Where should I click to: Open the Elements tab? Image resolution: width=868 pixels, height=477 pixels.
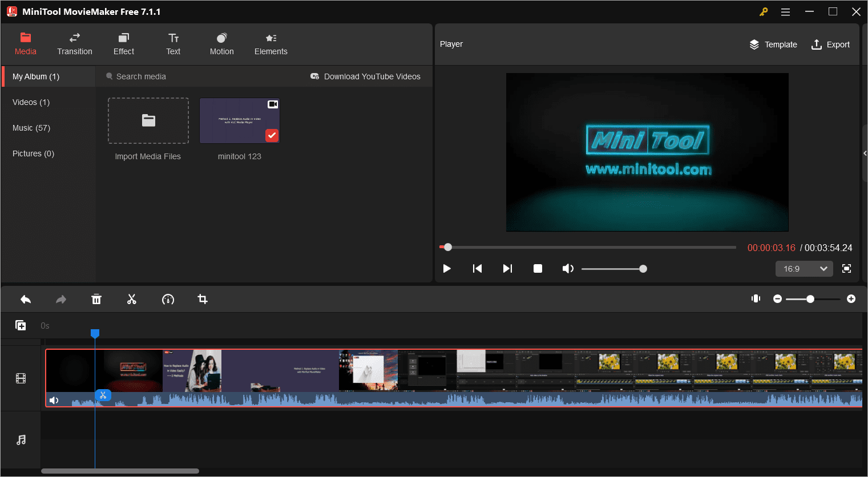point(271,45)
